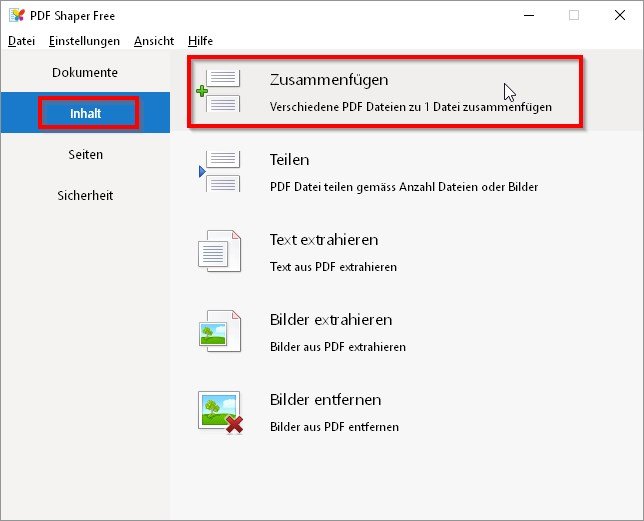Viewport: 644px width, 521px height.
Task: Click the Bilder entfernen red-cross icon
Action: click(221, 412)
